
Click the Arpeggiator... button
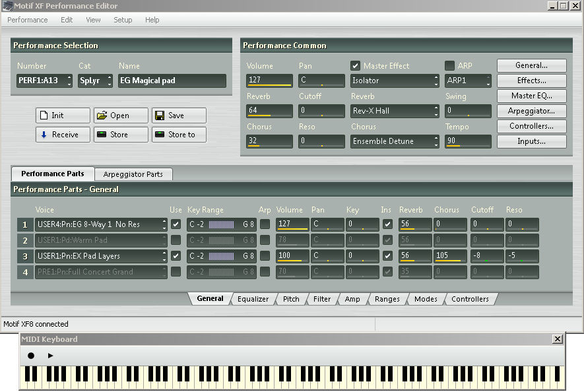point(531,111)
